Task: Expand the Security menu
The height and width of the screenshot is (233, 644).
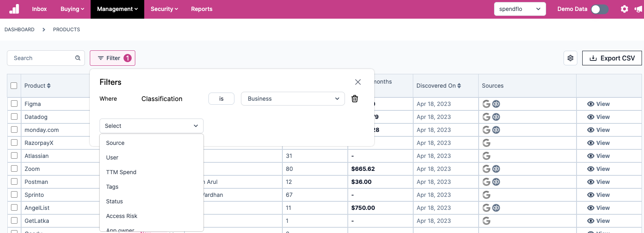Action: [x=164, y=9]
